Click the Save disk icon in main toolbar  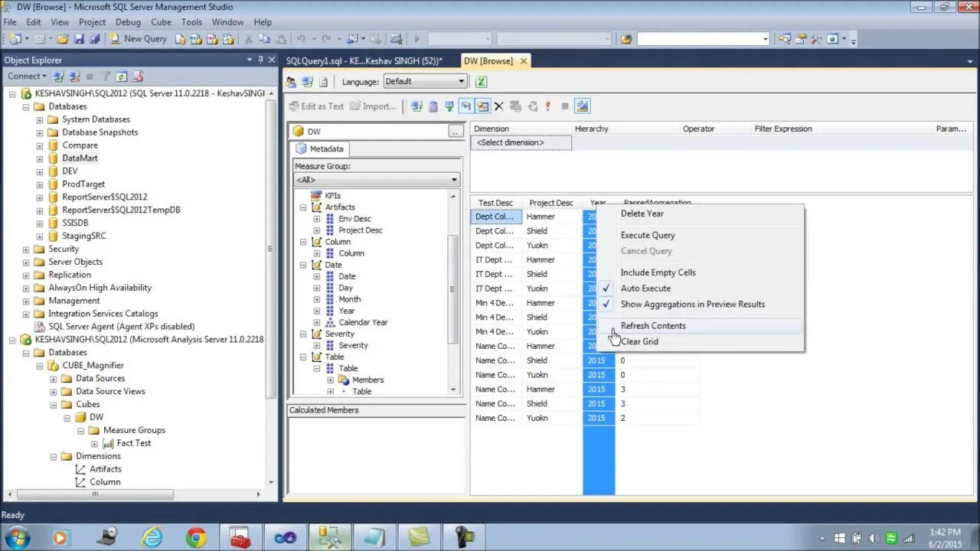tap(79, 38)
